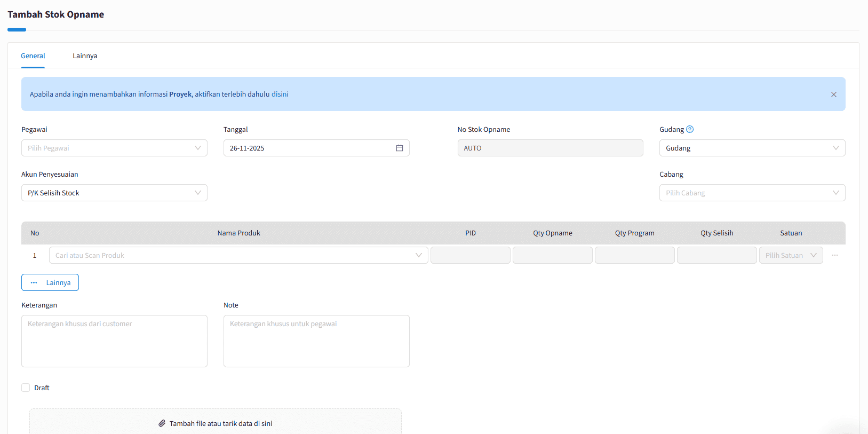Viewport: 868px width, 434px height.
Task: Open the Akun Penyesuaian dropdown
Action: coord(114,193)
